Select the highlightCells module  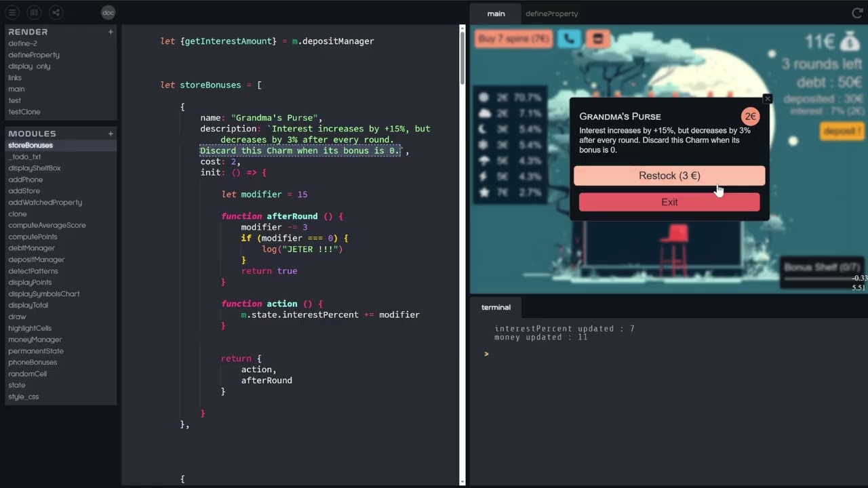pos(30,328)
